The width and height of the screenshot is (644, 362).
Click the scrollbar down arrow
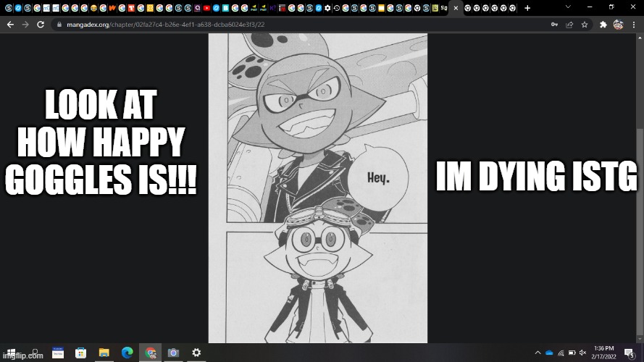pos(640,339)
